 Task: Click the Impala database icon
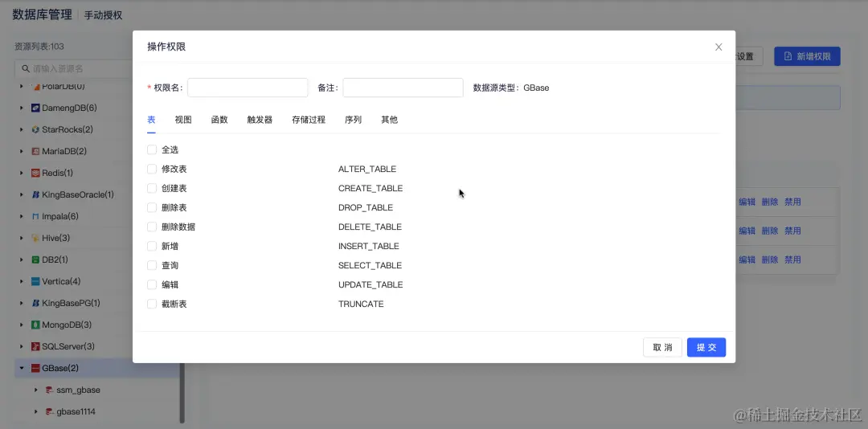pos(35,216)
